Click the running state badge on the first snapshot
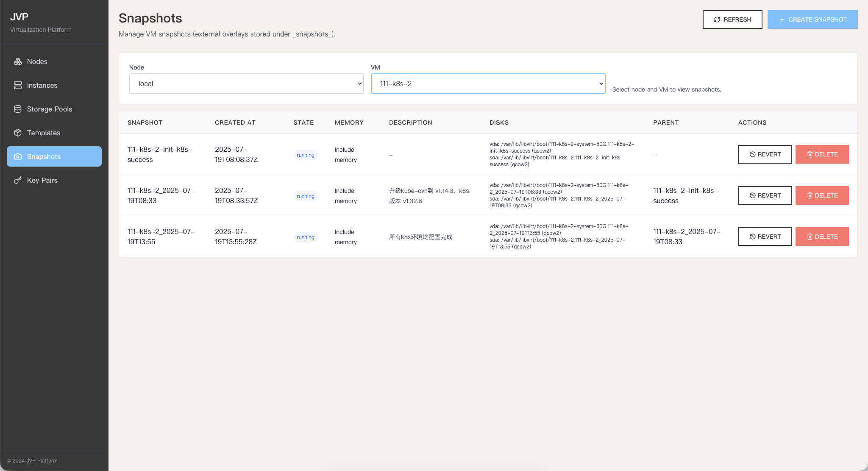Screen dimensions: 868x471 305,155
